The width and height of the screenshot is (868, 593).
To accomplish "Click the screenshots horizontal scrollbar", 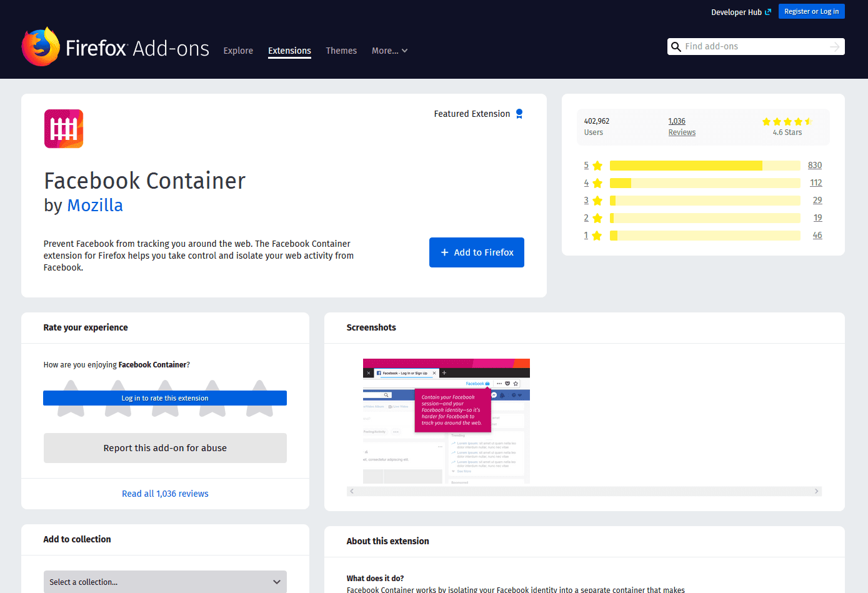I will pos(584,491).
